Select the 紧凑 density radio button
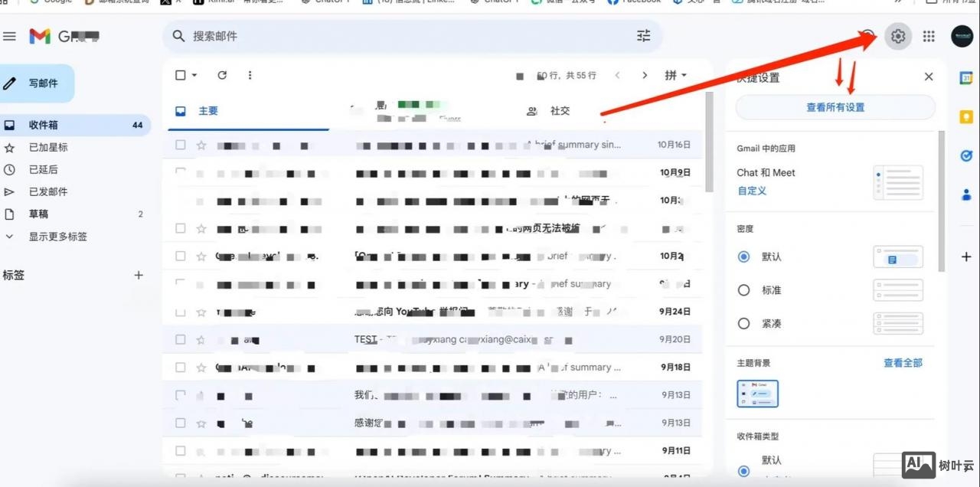The image size is (980, 487). 743,323
